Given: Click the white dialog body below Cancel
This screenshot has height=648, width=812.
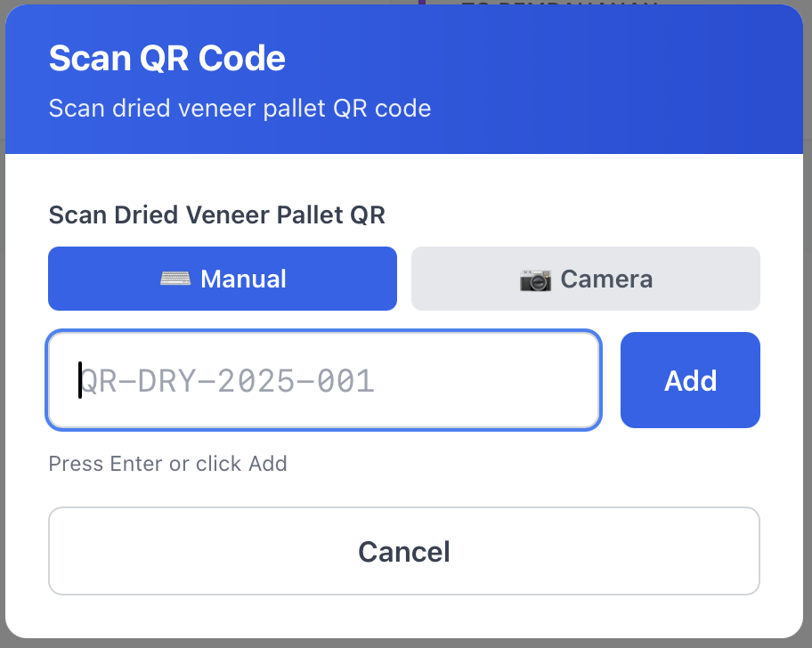Looking at the screenshot, I should pos(403,616).
